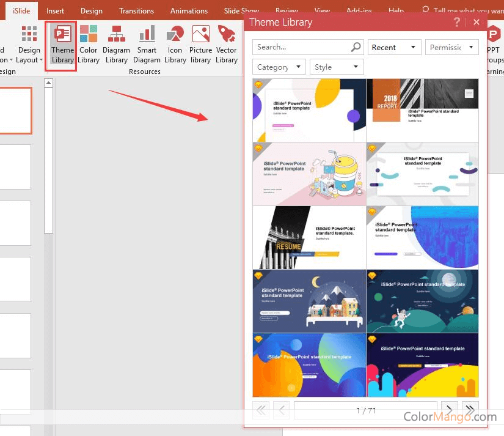This screenshot has height=436, width=504.
Task: Switch to the Transitions ribbon tab
Action: click(136, 10)
